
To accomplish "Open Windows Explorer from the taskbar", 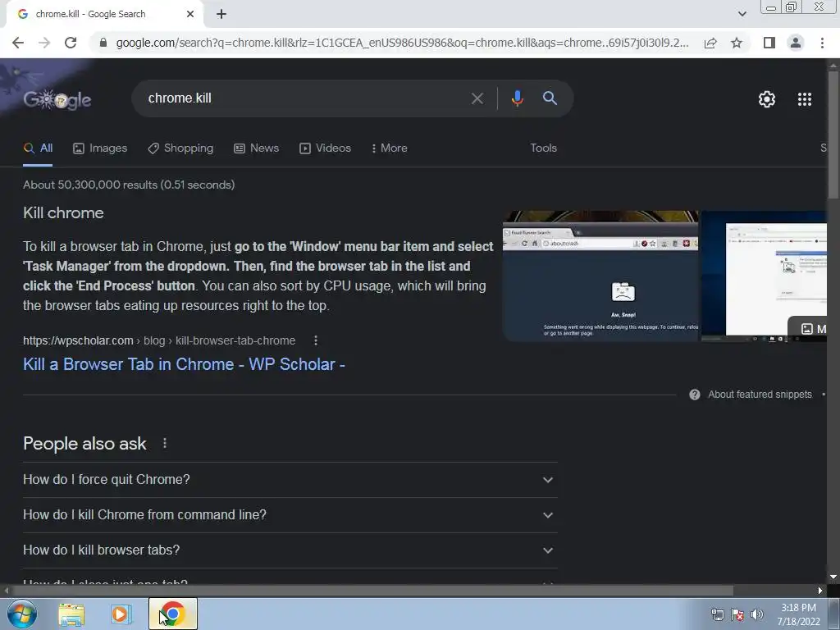I will point(71,614).
